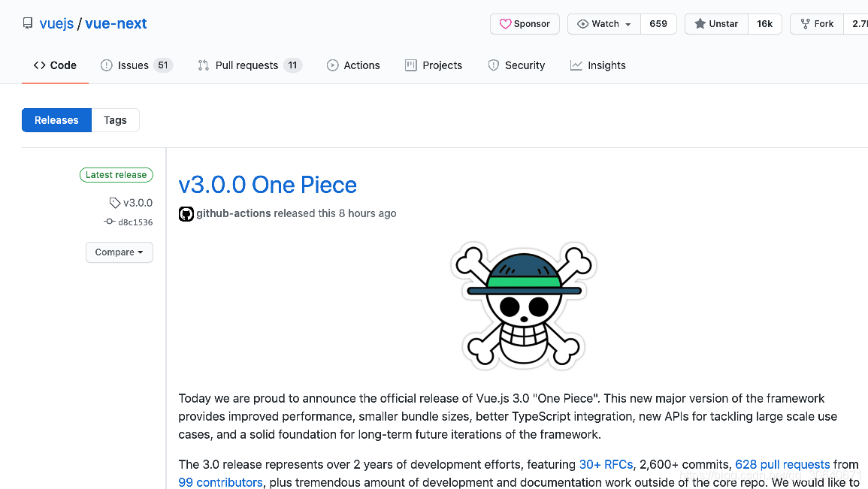
Task: Click the 'released this 8 hours ago' text
Action: pyautogui.click(x=335, y=213)
